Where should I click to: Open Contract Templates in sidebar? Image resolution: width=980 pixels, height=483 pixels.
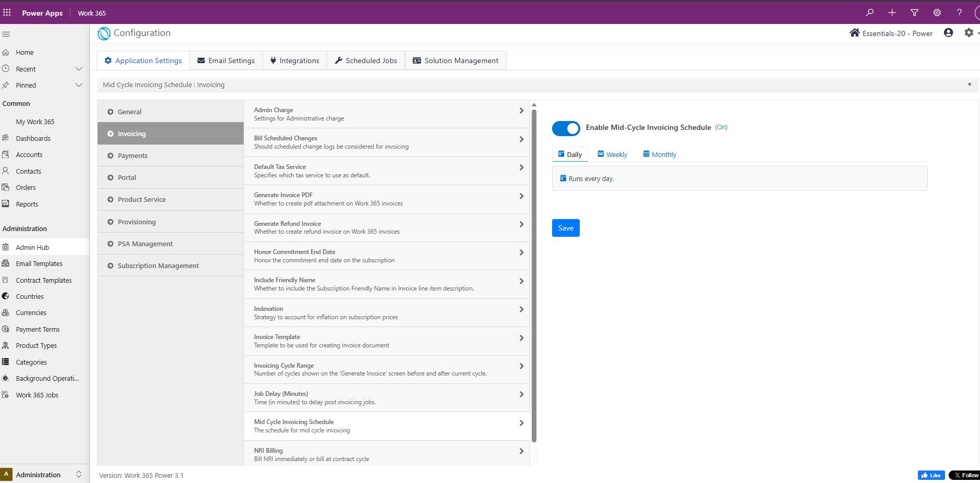[44, 280]
